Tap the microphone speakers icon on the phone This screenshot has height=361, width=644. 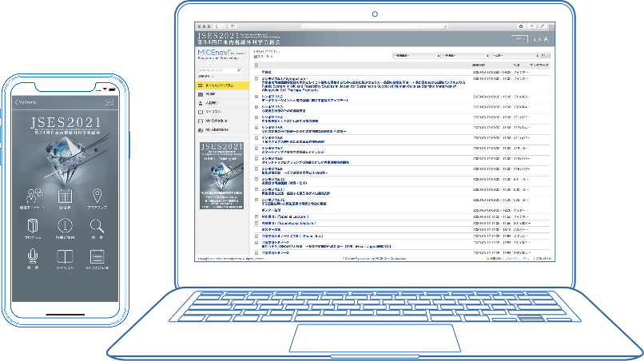point(33,256)
